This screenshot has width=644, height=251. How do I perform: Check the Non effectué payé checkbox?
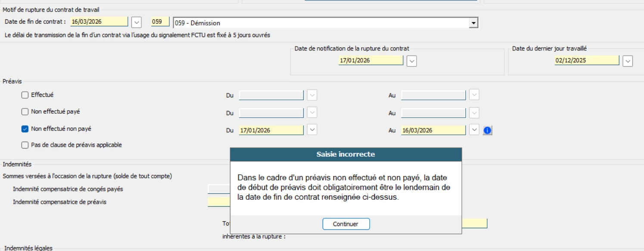(25, 112)
